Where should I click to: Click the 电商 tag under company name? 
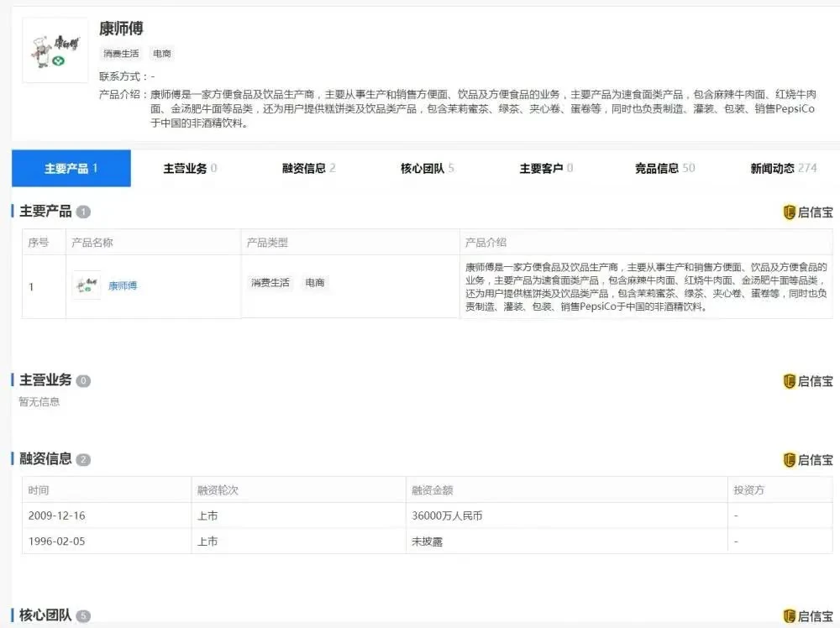tap(162, 54)
